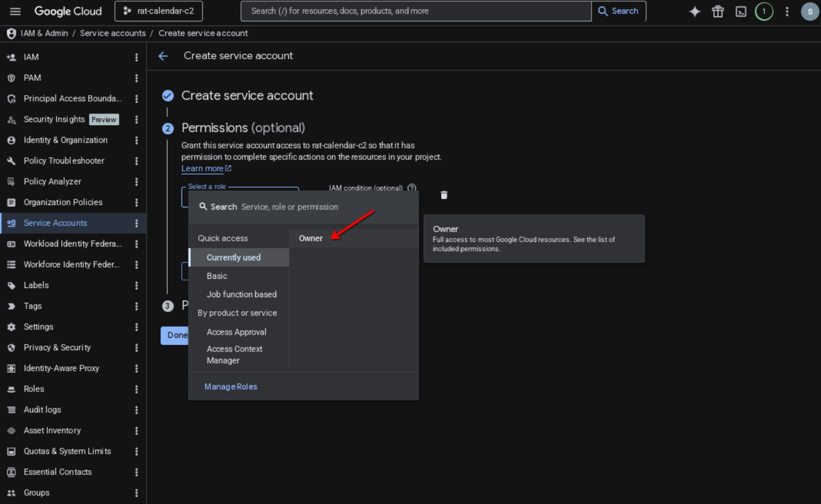
Task: Select Currently used quick access category
Action: [239, 257]
